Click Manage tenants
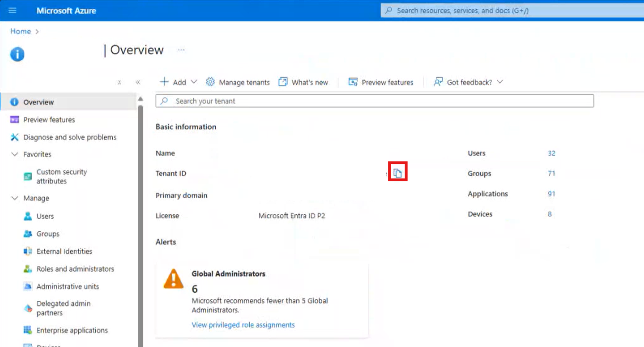 pos(238,82)
